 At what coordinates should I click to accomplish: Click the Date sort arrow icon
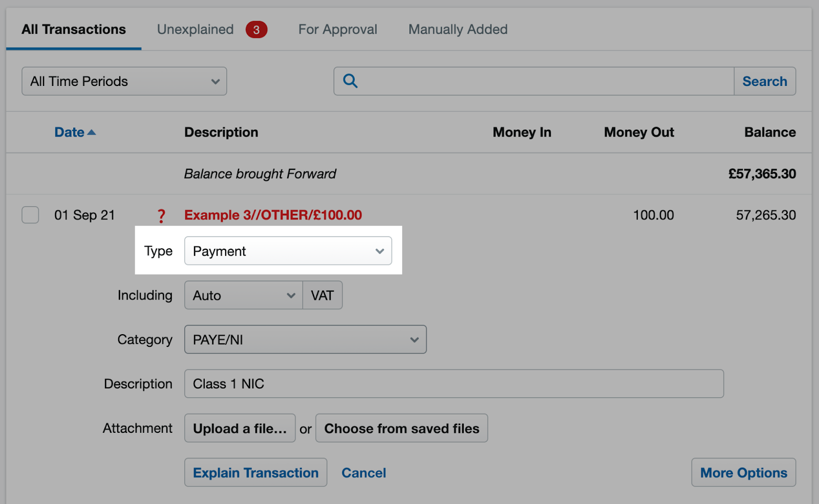pos(92,133)
